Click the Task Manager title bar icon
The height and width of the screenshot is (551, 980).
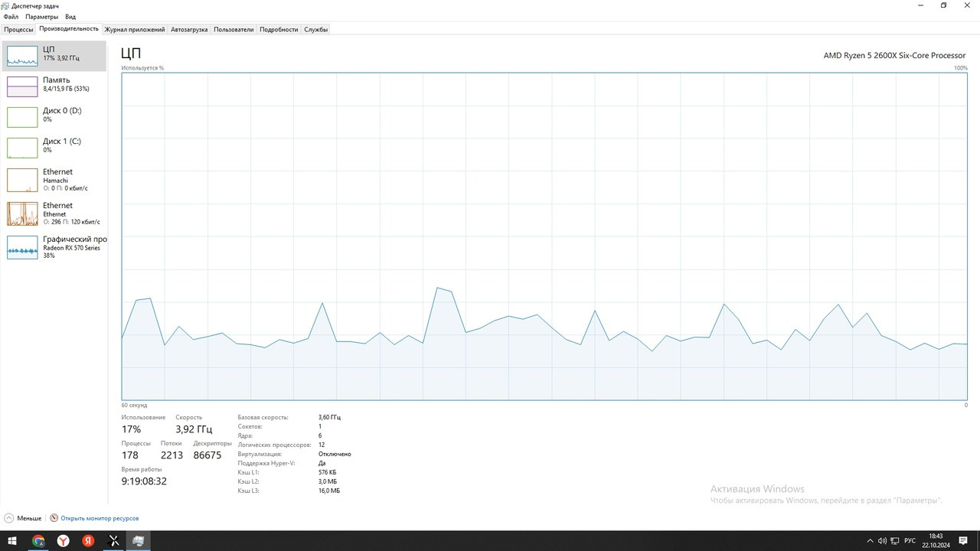(5, 5)
